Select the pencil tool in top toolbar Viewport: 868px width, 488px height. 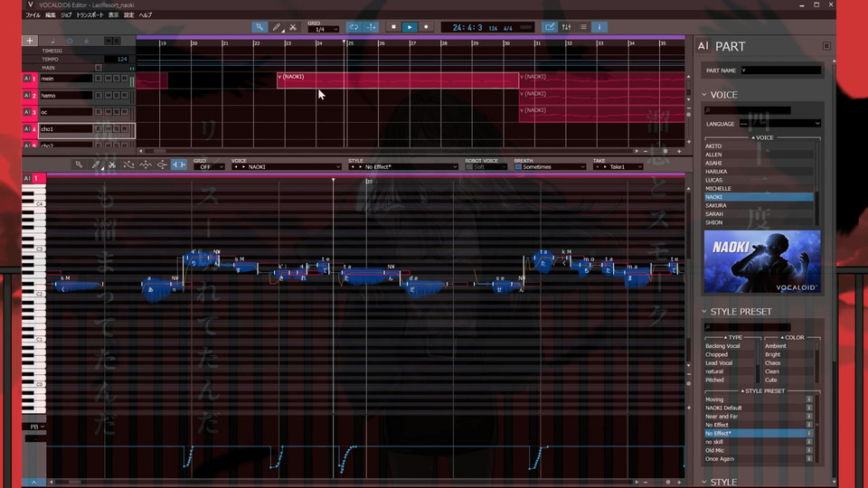tap(277, 27)
